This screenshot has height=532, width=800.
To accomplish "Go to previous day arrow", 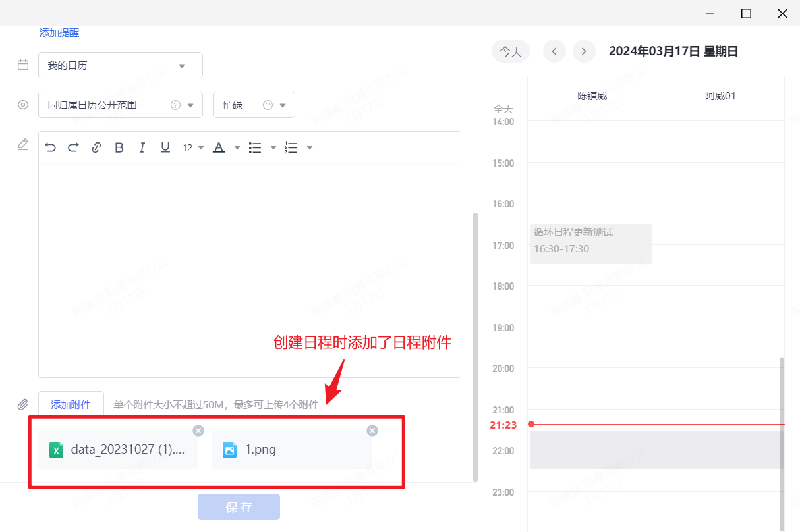I will pos(554,51).
